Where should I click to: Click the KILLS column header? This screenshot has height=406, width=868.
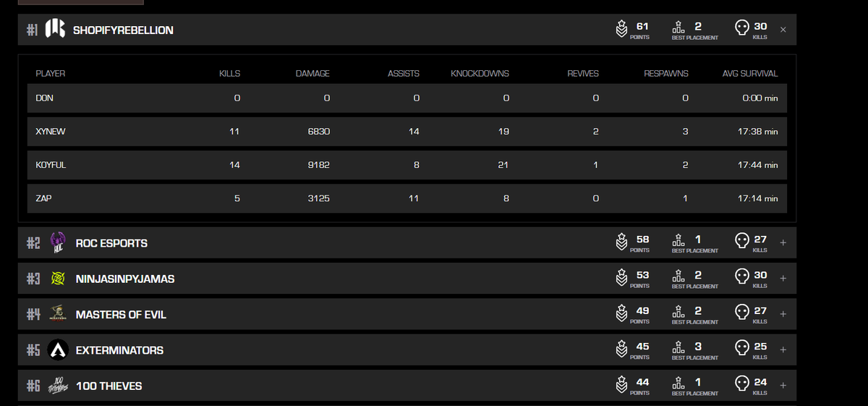click(229, 74)
